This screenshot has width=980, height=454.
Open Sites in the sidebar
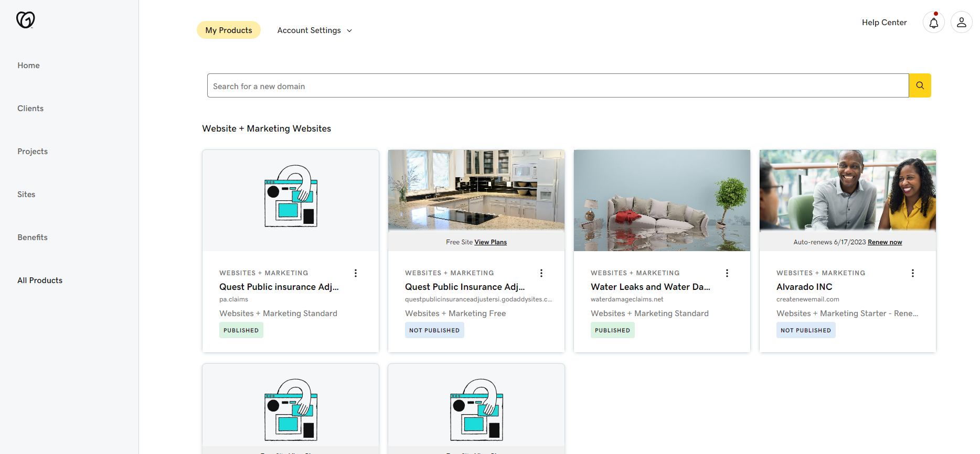pyautogui.click(x=26, y=194)
